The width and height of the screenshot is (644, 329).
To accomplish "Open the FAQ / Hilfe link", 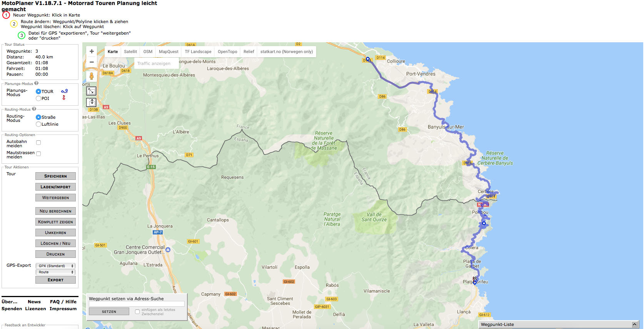I will tap(63, 302).
